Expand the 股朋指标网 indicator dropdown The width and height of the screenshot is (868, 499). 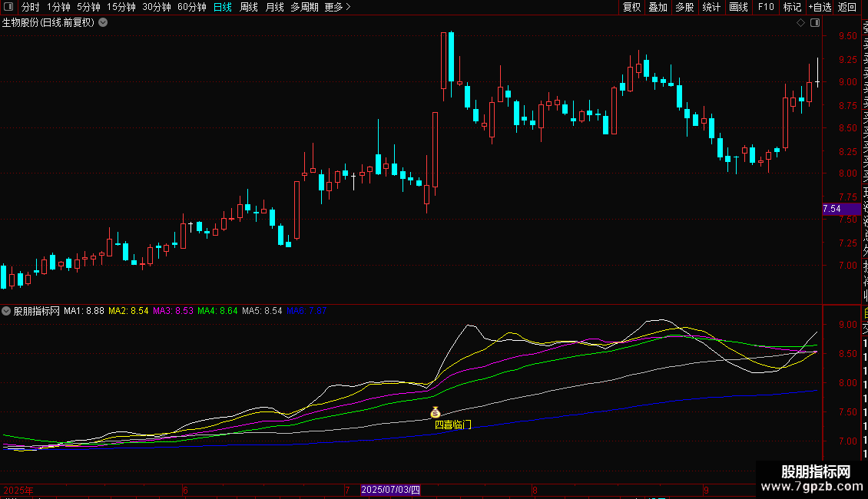point(7,312)
